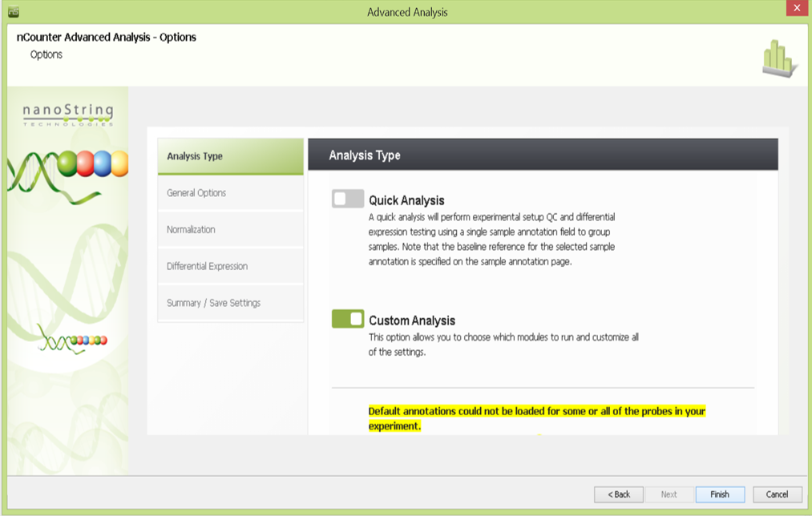
Task: Click the Quick Analysis description paragraph
Action: tap(492, 240)
